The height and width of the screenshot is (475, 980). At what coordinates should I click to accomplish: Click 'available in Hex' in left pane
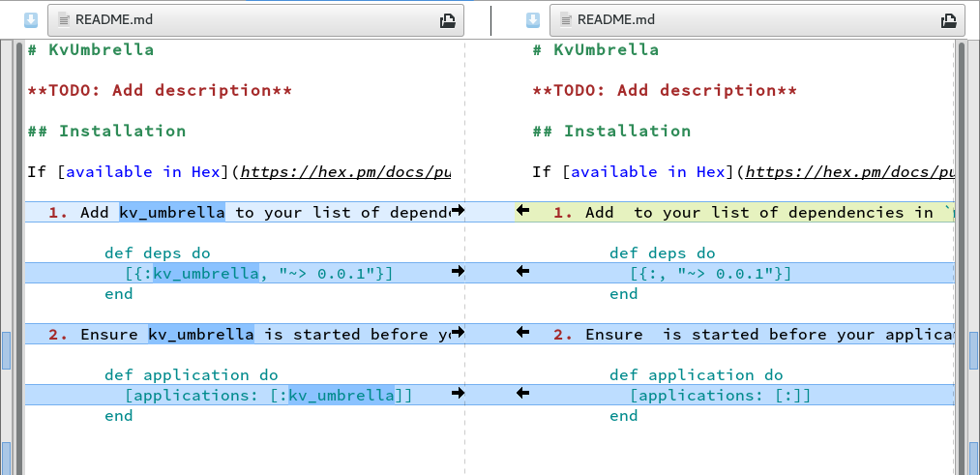click(x=143, y=172)
